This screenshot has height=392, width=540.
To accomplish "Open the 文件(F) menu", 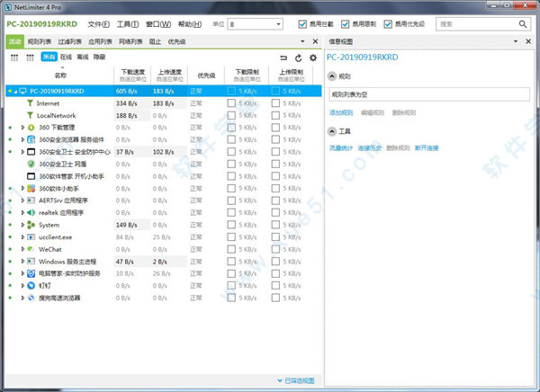I will click(98, 24).
